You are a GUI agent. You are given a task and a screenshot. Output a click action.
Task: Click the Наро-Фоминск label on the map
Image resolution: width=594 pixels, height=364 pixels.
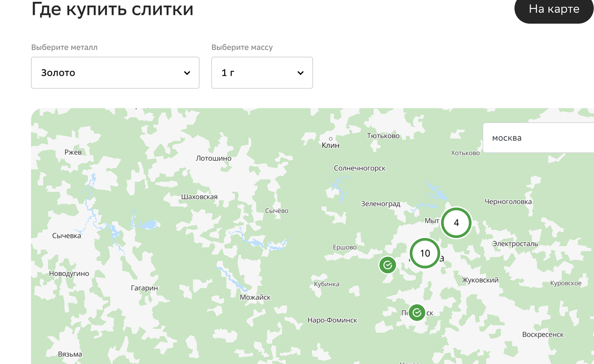coord(332,320)
